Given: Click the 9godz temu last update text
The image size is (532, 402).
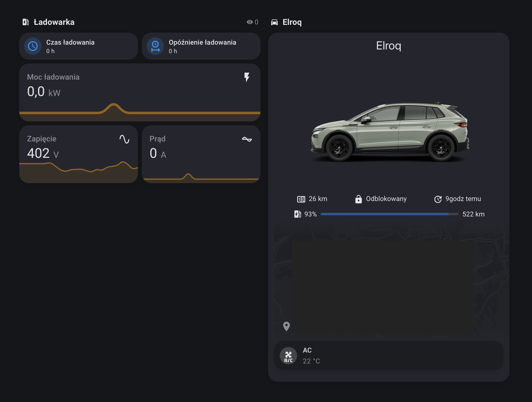Looking at the screenshot, I should tap(463, 199).
